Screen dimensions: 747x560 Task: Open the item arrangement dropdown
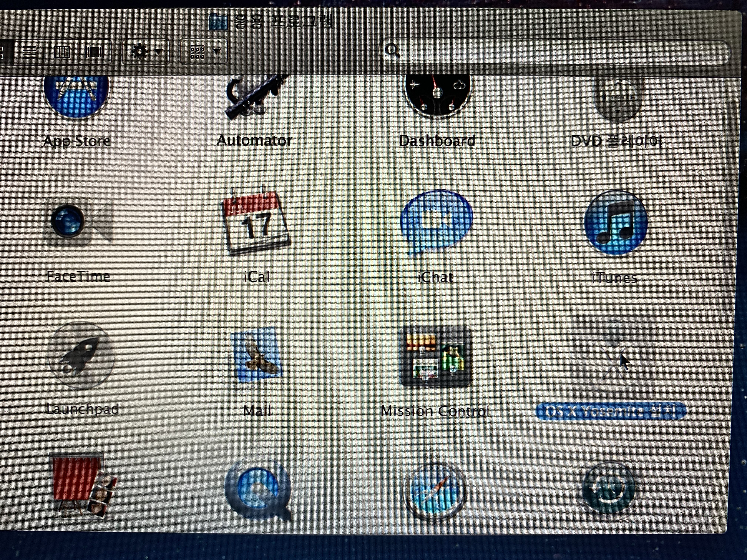(204, 52)
